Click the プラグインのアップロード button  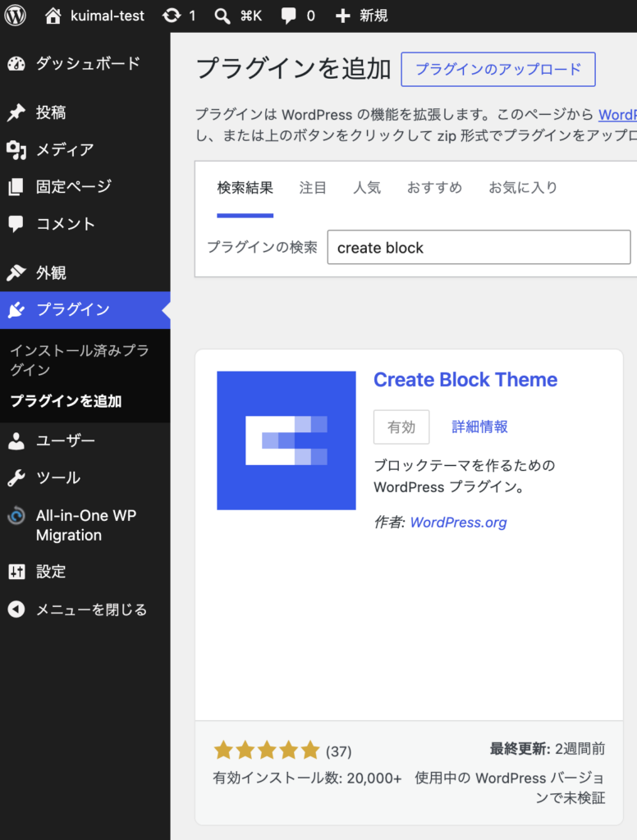[498, 69]
